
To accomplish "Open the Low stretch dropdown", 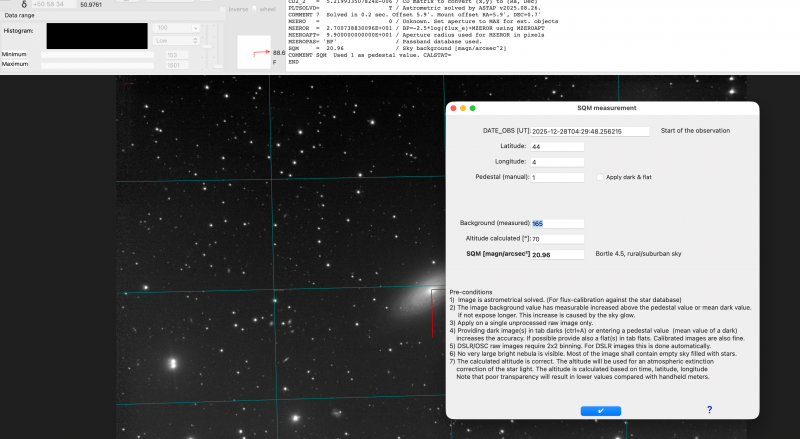I will tap(176, 40).
